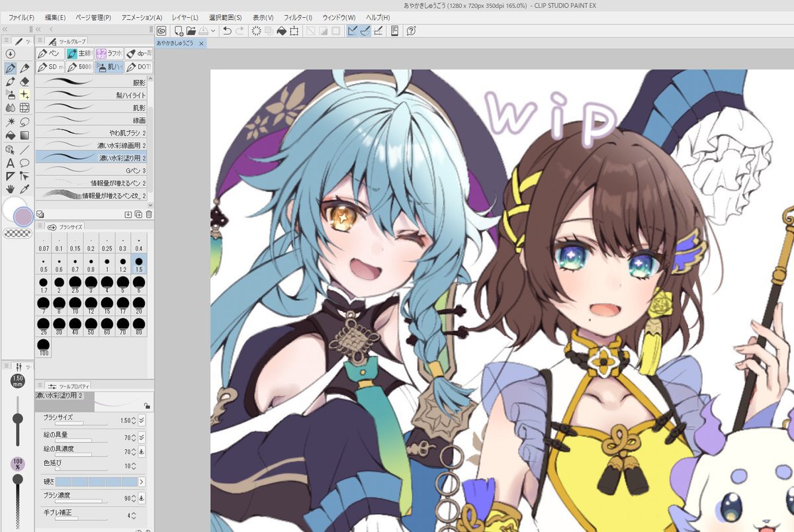Select the Balloon tool

pos(24,163)
